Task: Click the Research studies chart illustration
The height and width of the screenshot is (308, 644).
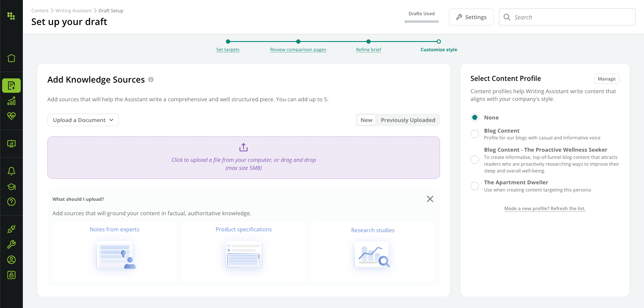Action: tap(372, 255)
